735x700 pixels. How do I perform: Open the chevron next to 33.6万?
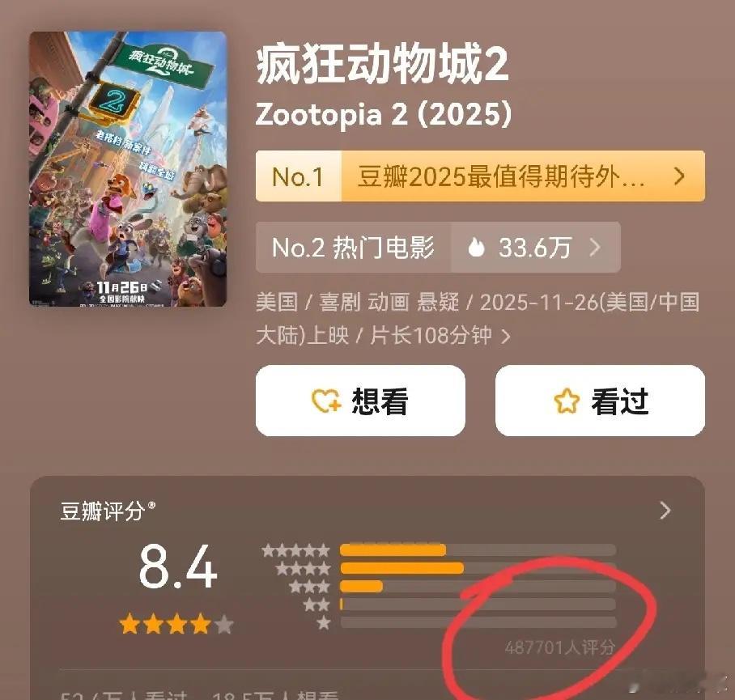595,247
